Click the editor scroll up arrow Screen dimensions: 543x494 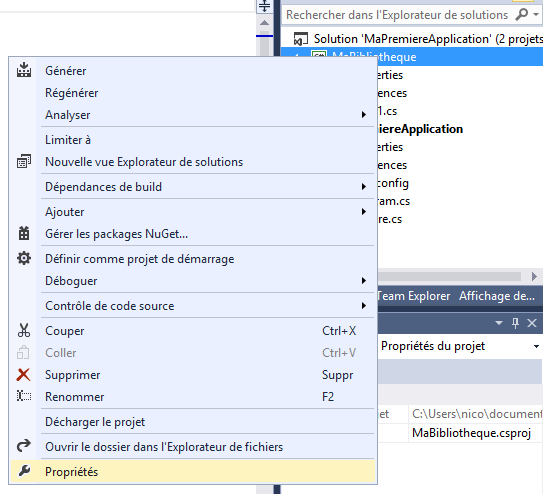[264, 23]
